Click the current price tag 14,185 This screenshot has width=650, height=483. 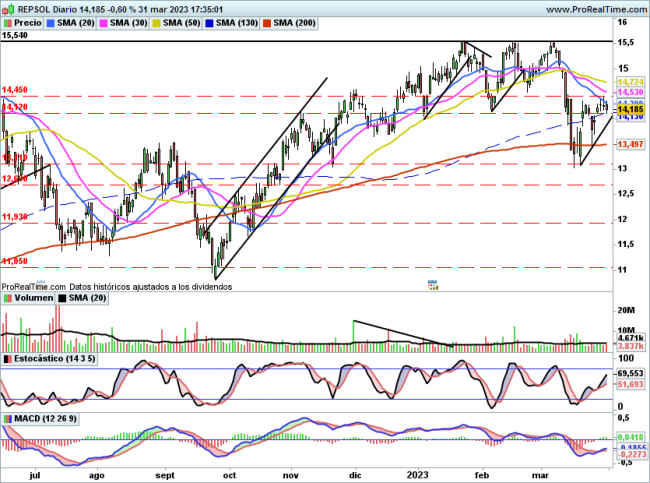click(x=630, y=109)
